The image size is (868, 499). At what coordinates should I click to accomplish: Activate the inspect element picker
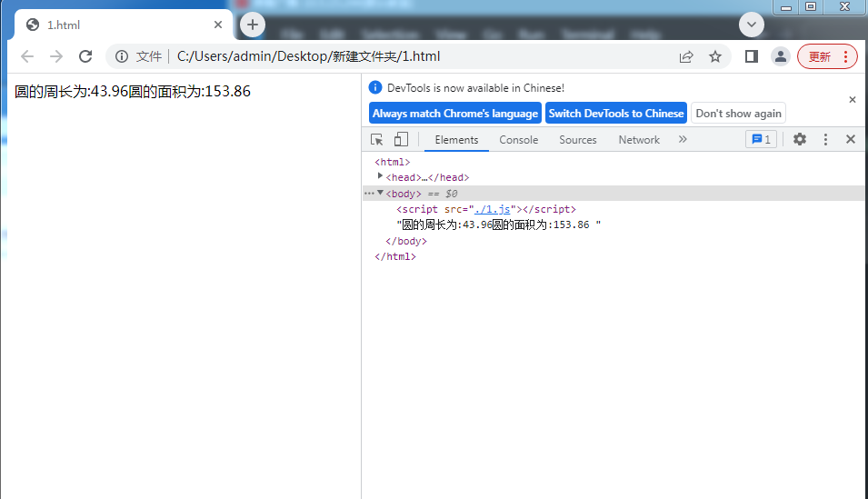(x=377, y=140)
